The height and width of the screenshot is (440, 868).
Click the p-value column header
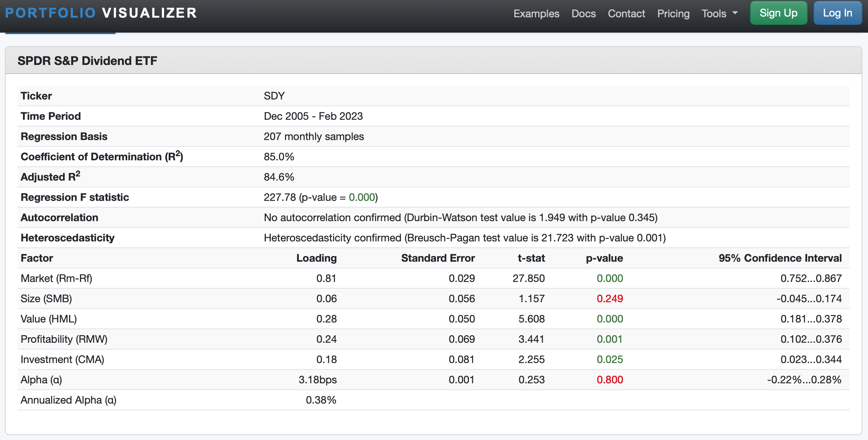click(604, 258)
